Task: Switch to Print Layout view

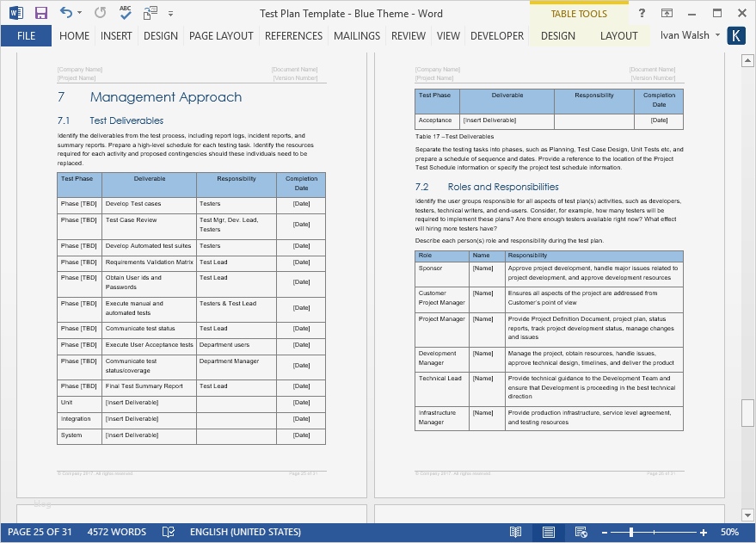Action: pyautogui.click(x=548, y=532)
